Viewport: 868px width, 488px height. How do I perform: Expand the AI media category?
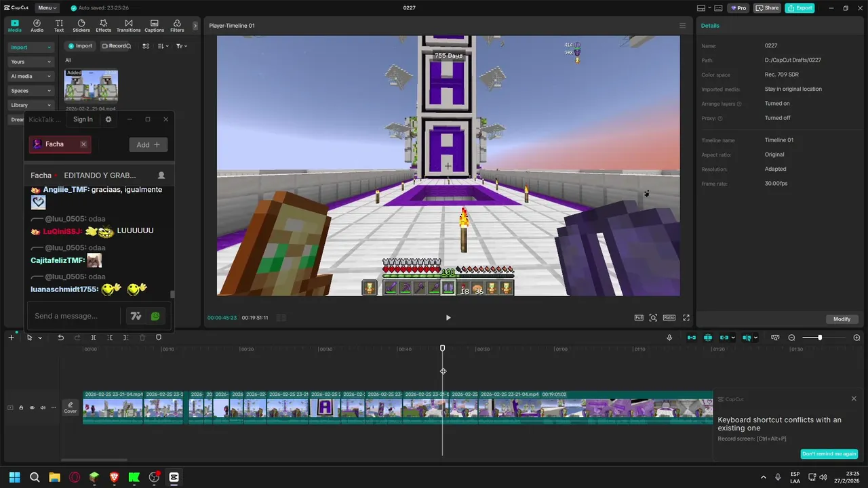31,76
